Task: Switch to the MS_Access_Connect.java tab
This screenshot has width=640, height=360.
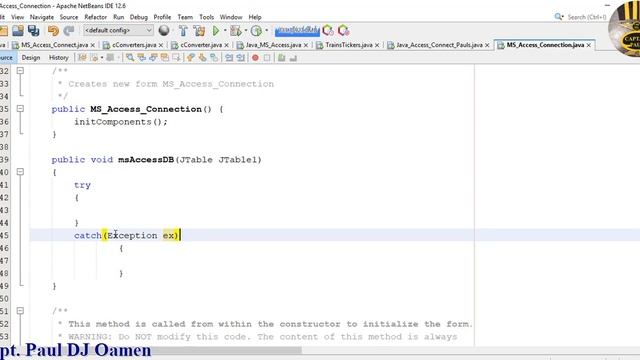Action: (54, 45)
